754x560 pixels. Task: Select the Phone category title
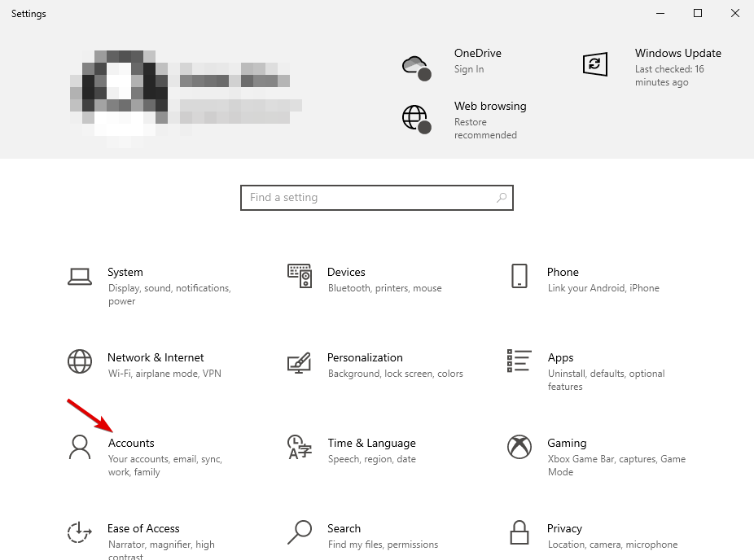(563, 272)
